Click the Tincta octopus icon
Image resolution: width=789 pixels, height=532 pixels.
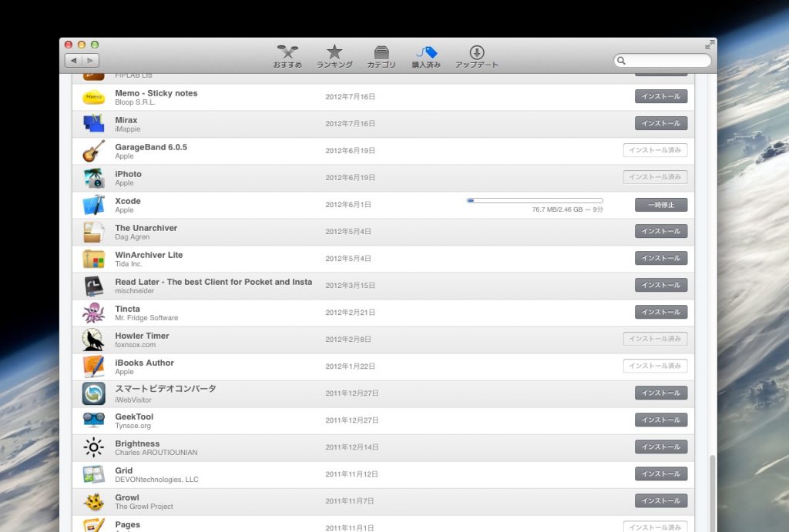[93, 313]
